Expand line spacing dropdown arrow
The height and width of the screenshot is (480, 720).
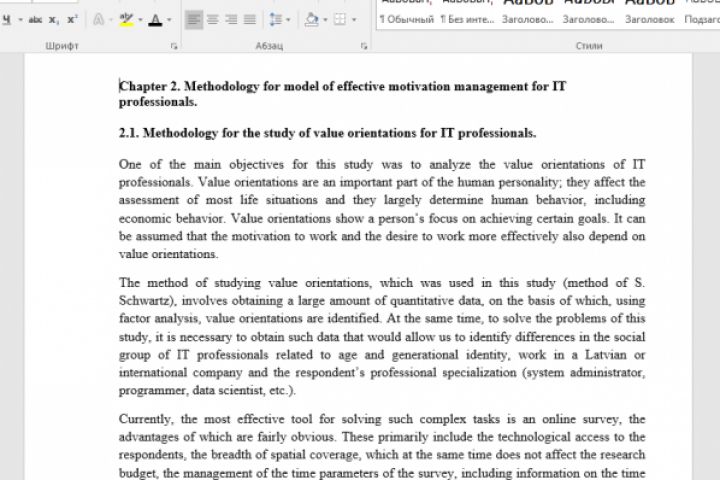tap(288, 20)
